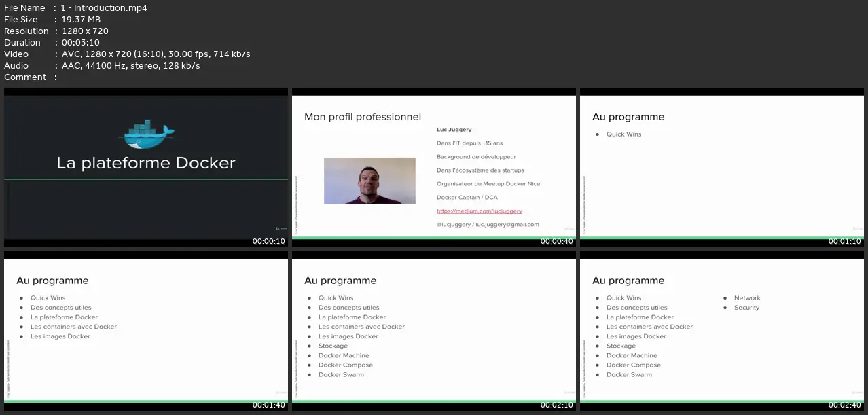
Task: Click the presenter's webcam photo
Action: tap(369, 181)
